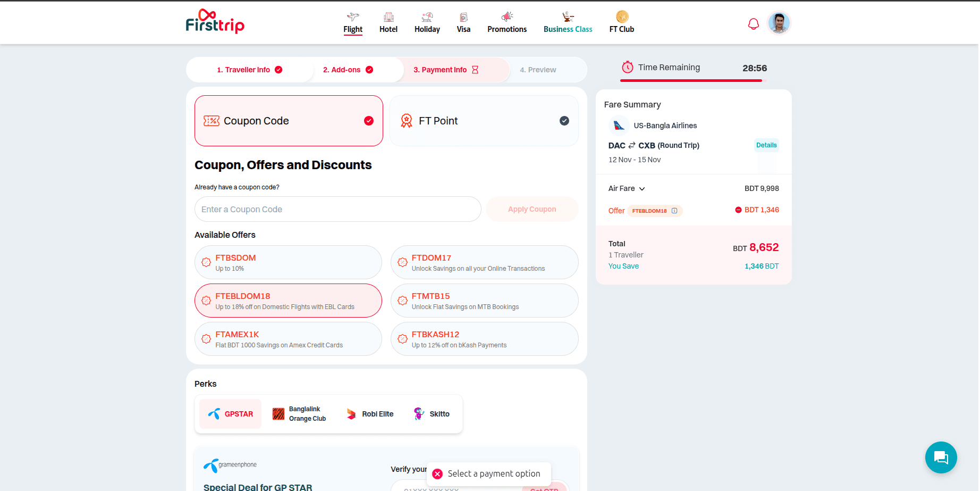Open Promotions via the megaphone icon
980x491 pixels.
[x=506, y=15]
